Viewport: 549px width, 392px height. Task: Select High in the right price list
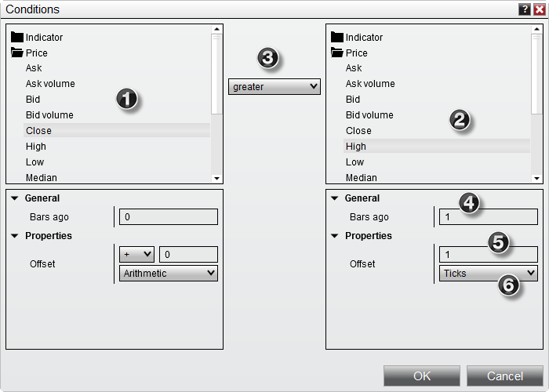[356, 147]
